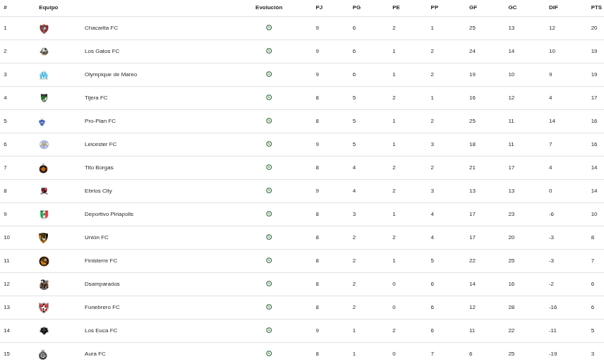Select the Deportivo Piriapolis team name
Screen dimensions: 604x364
tap(109, 214)
